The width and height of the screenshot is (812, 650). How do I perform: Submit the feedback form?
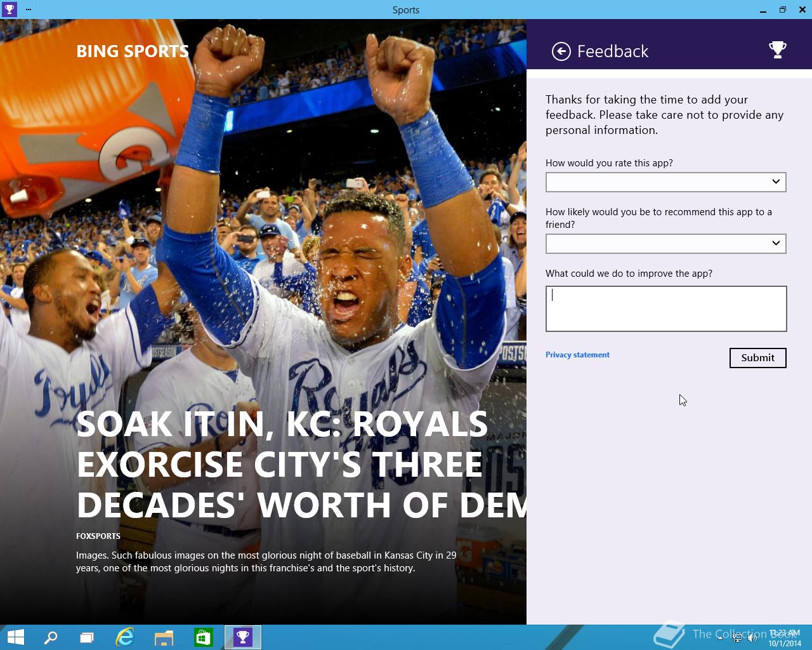[758, 358]
